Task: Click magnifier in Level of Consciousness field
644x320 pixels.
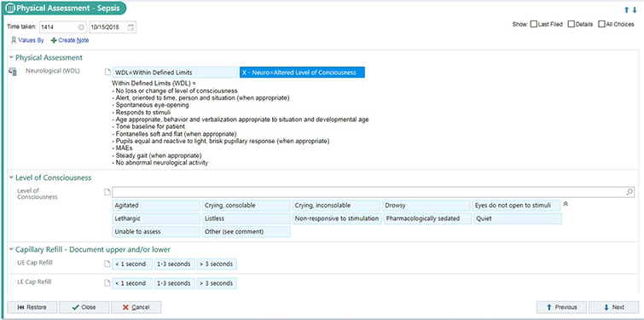Action: click(629, 192)
